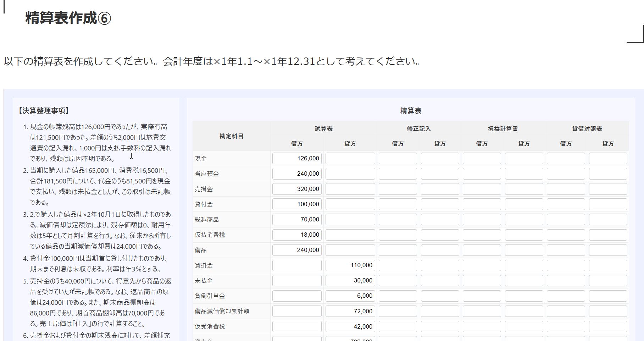Screen dimensions: 644x341
Task: Select the 当座預金 試算表 借方 field with 240,000
Action: pos(297,174)
